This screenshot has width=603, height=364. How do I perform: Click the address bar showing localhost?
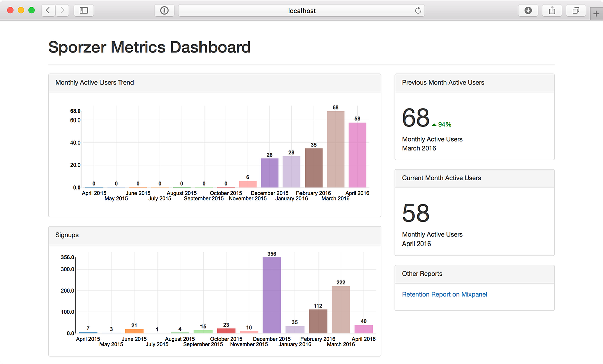tap(301, 10)
